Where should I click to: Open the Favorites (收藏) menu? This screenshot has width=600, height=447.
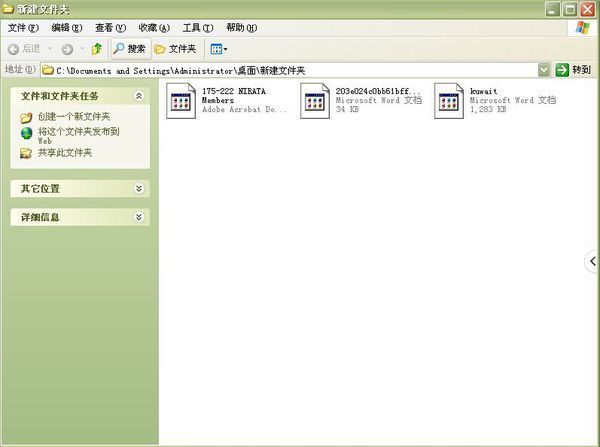154,28
